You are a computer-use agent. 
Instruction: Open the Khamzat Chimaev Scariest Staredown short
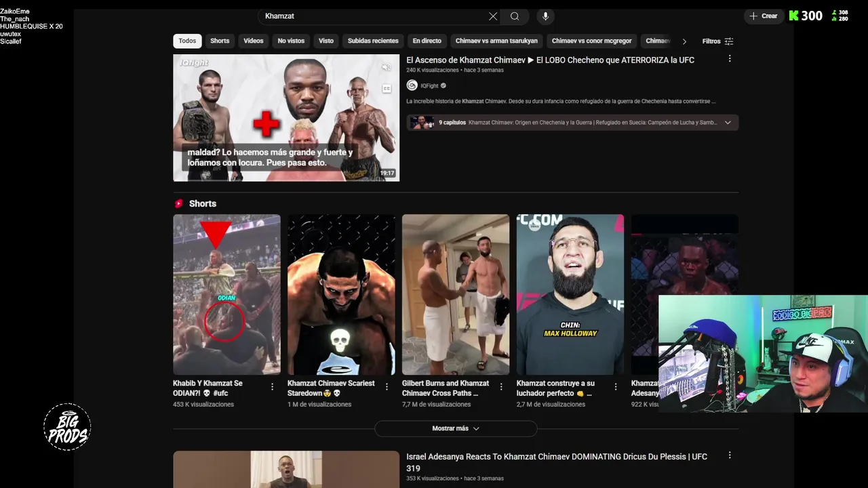[x=341, y=295]
